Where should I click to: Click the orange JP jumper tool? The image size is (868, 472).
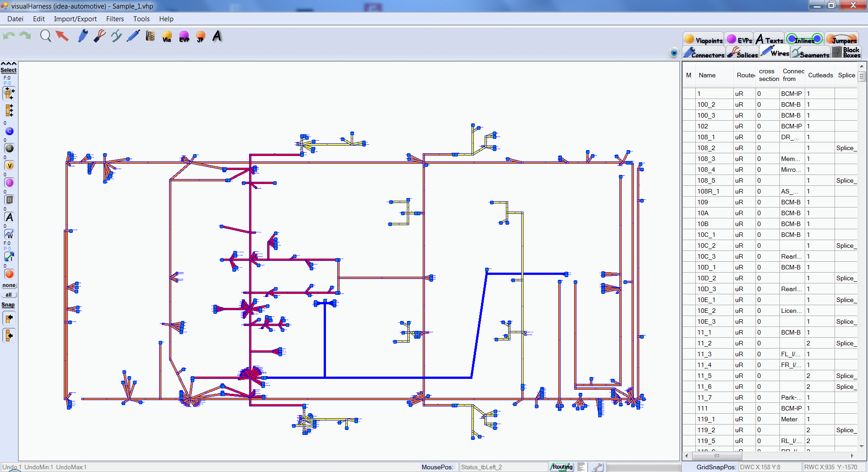point(201,36)
